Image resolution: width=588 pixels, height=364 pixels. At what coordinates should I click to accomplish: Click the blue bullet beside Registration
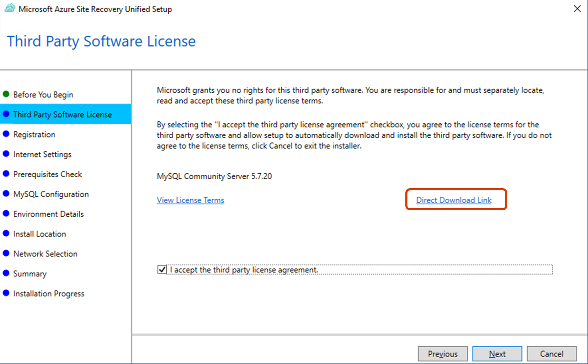coord(6,134)
